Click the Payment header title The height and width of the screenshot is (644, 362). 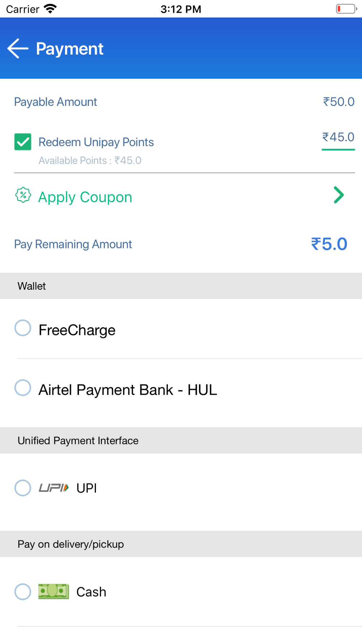click(x=70, y=49)
